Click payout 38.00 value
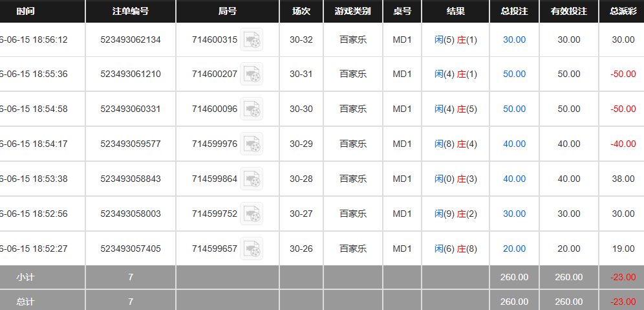Image resolution: width=644 pixels, height=310 pixels. pos(623,179)
